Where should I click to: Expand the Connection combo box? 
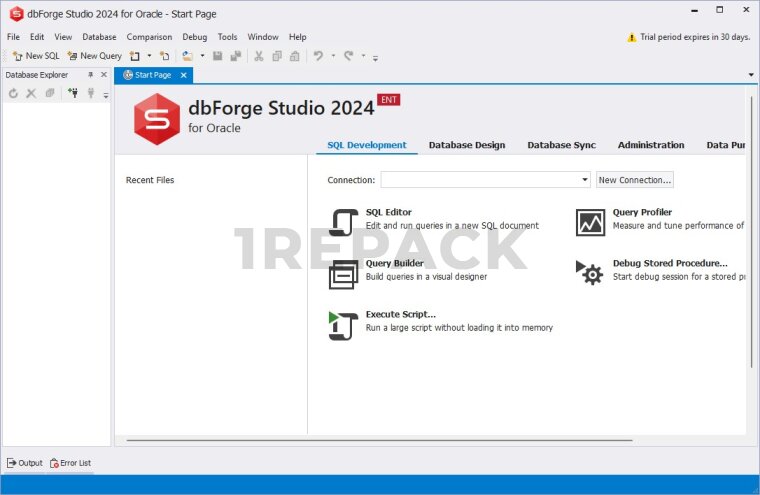[x=585, y=180]
